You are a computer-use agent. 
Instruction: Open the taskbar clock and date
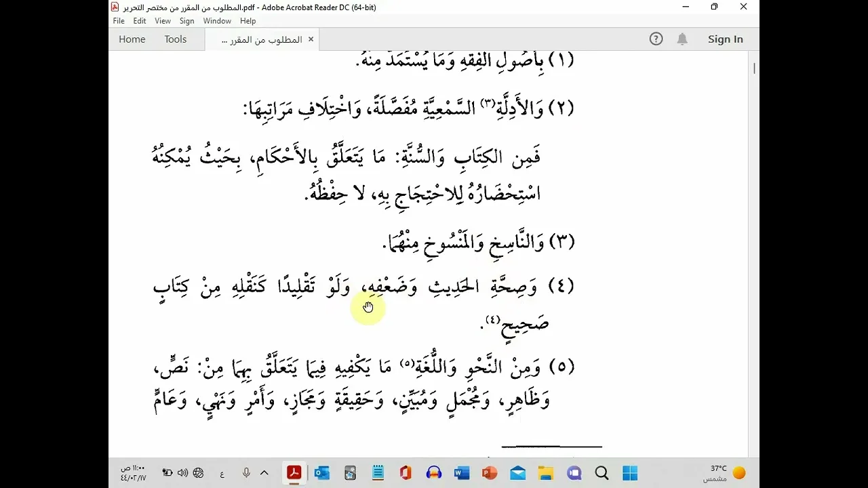point(134,472)
